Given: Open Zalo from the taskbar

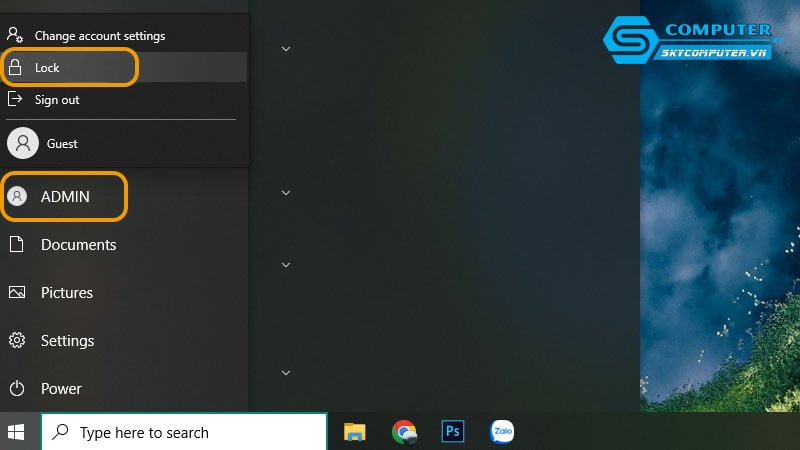Looking at the screenshot, I should pos(502,432).
